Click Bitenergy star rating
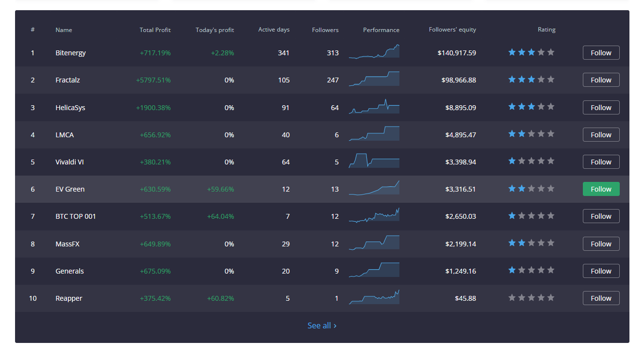 (531, 52)
